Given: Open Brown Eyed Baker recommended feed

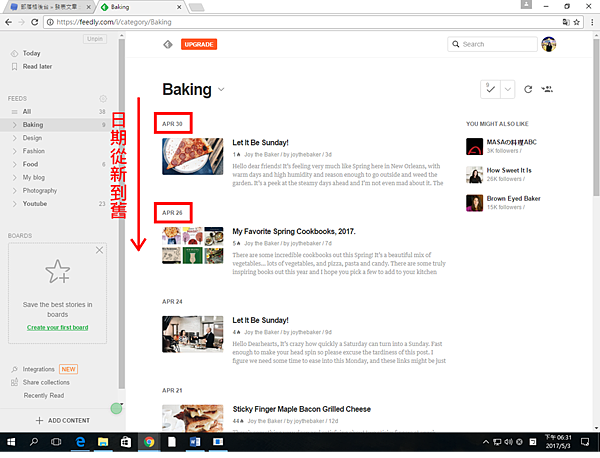Looking at the screenshot, I should [514, 199].
